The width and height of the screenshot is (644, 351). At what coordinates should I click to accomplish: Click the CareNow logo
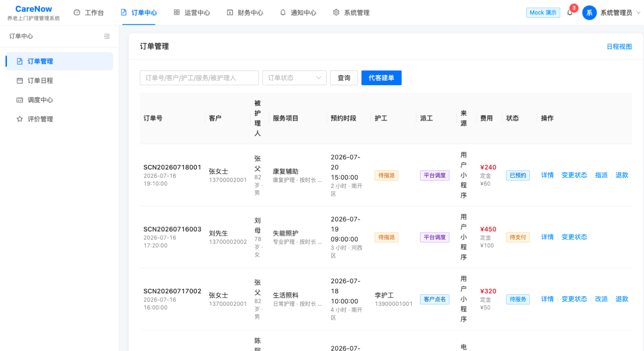34,9
